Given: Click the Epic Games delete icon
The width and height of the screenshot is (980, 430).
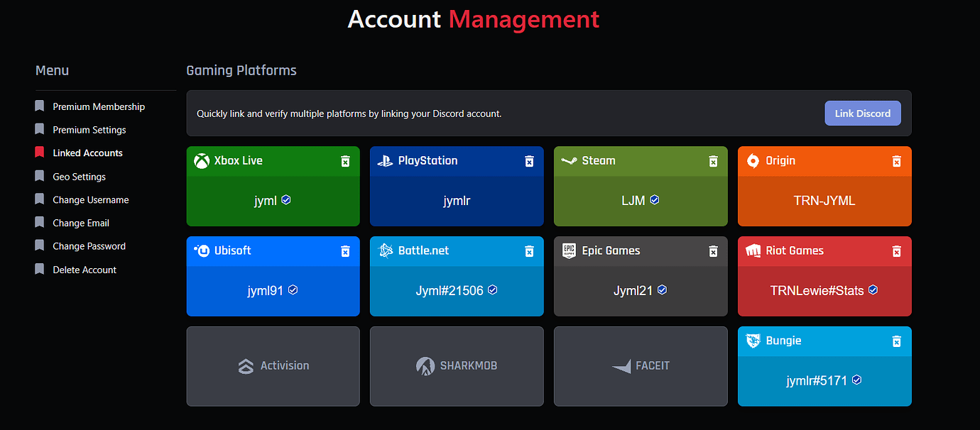Looking at the screenshot, I should pos(713,251).
